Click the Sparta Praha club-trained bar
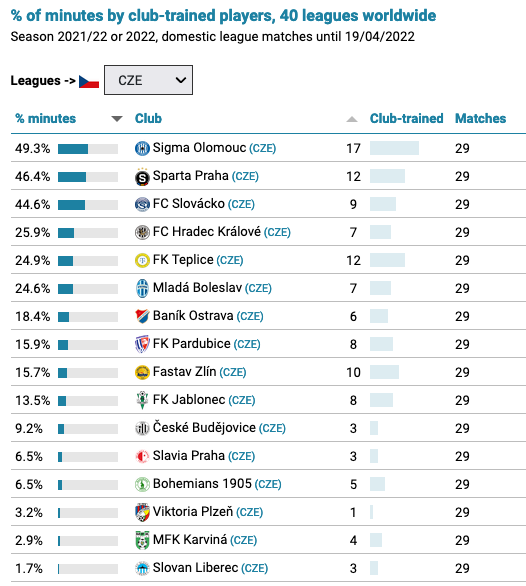The width and height of the screenshot is (526, 586). pos(387,176)
